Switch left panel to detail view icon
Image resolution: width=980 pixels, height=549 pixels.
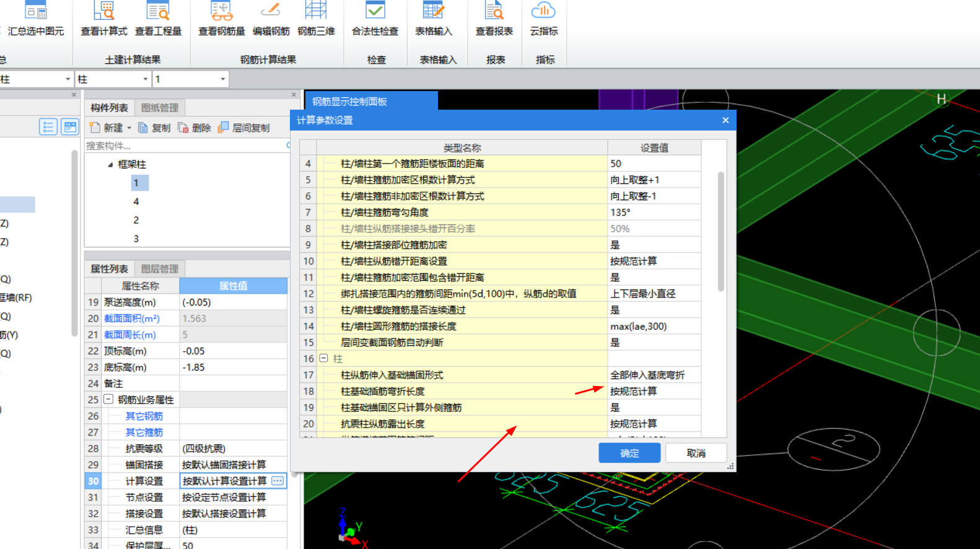tap(70, 127)
